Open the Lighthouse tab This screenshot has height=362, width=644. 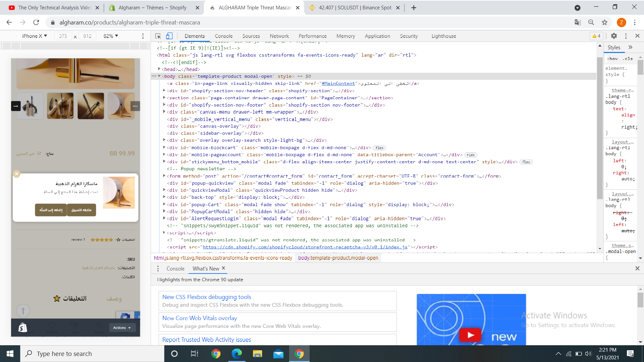click(x=443, y=36)
